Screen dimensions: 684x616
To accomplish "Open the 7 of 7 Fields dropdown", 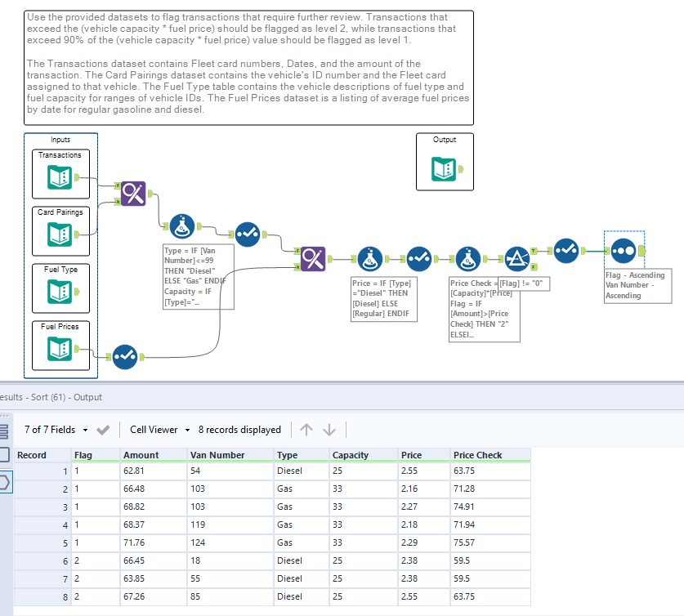I will 56,430.
